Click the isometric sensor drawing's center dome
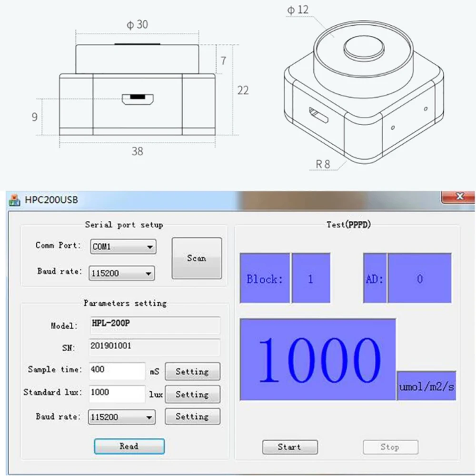This screenshot has width=476, height=476. (x=364, y=47)
